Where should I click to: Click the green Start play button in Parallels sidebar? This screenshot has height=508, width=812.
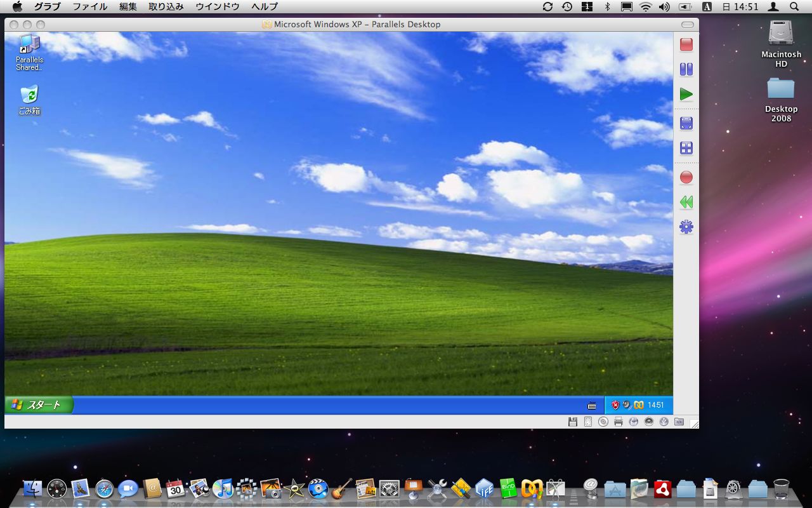(x=686, y=94)
